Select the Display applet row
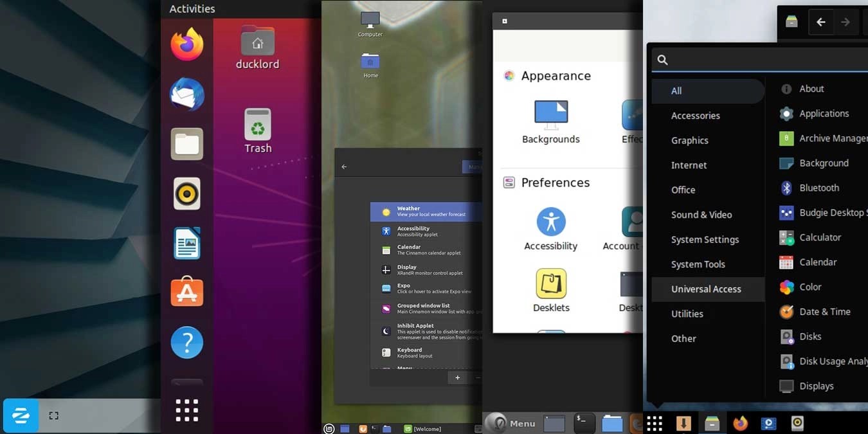This screenshot has width=868, height=434. pyautogui.click(x=426, y=270)
